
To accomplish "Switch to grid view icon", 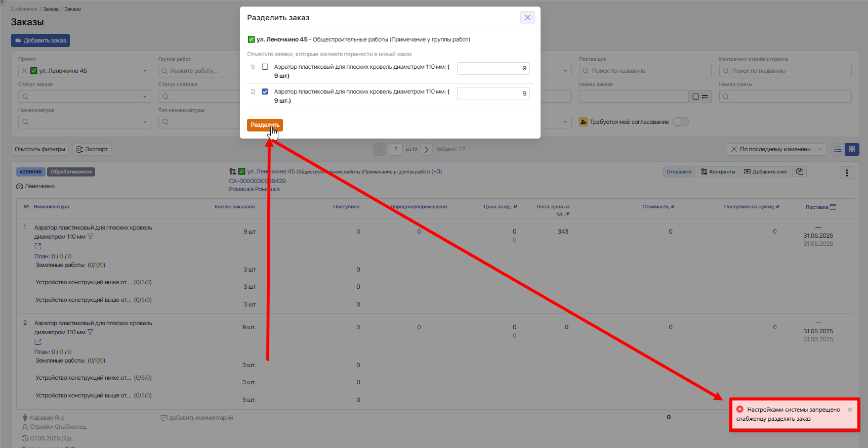I will point(852,149).
